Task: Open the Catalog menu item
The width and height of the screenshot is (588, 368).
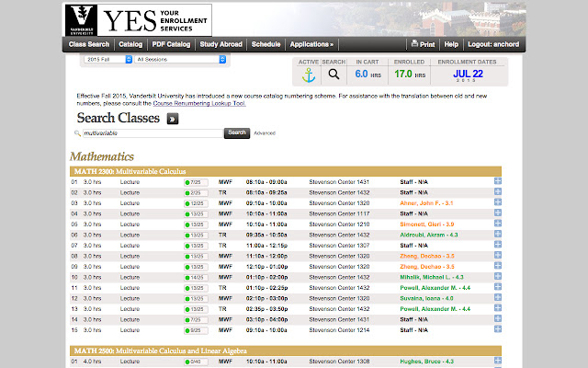Action: coord(130,44)
